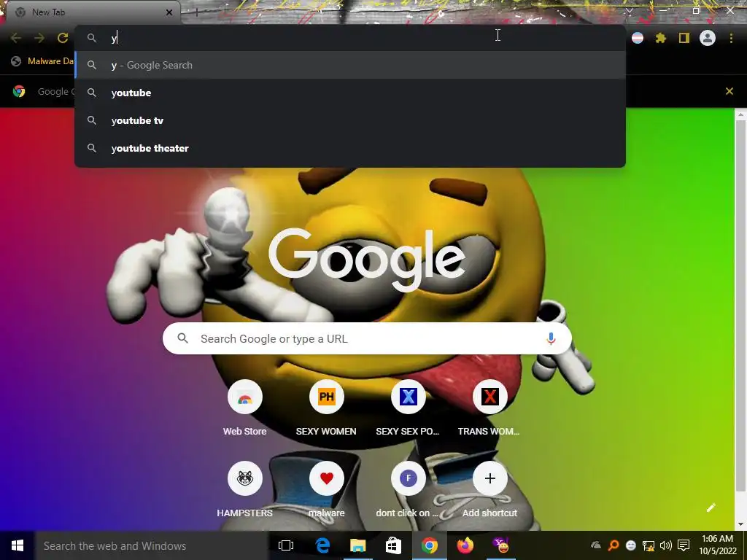Launch Microsoft Edge from the taskbar
The height and width of the screenshot is (560, 747).
(x=322, y=545)
